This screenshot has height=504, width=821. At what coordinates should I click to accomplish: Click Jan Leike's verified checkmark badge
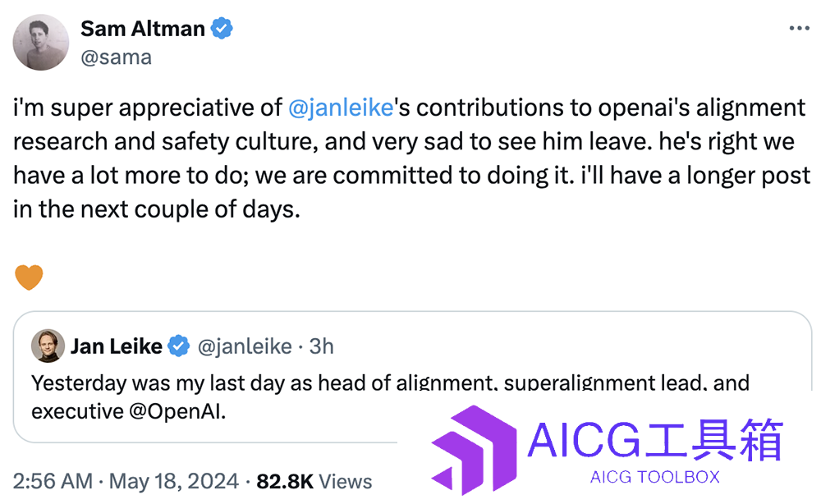click(178, 346)
